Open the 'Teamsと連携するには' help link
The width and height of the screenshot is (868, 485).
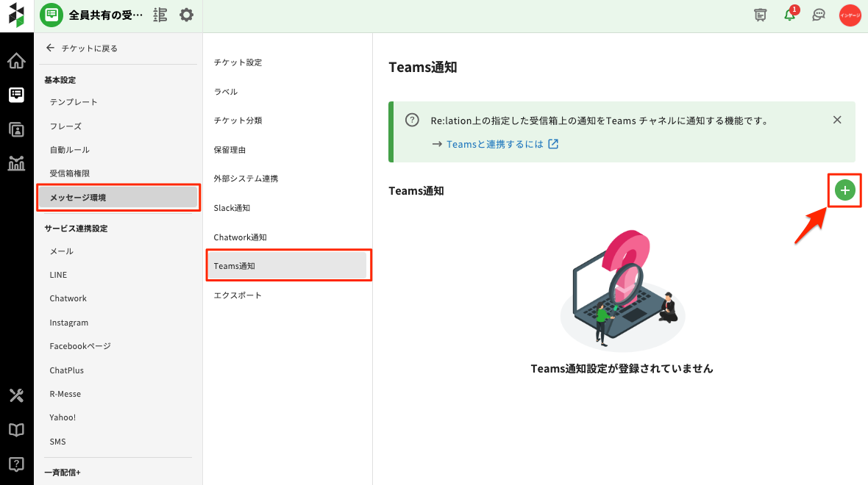[495, 144]
